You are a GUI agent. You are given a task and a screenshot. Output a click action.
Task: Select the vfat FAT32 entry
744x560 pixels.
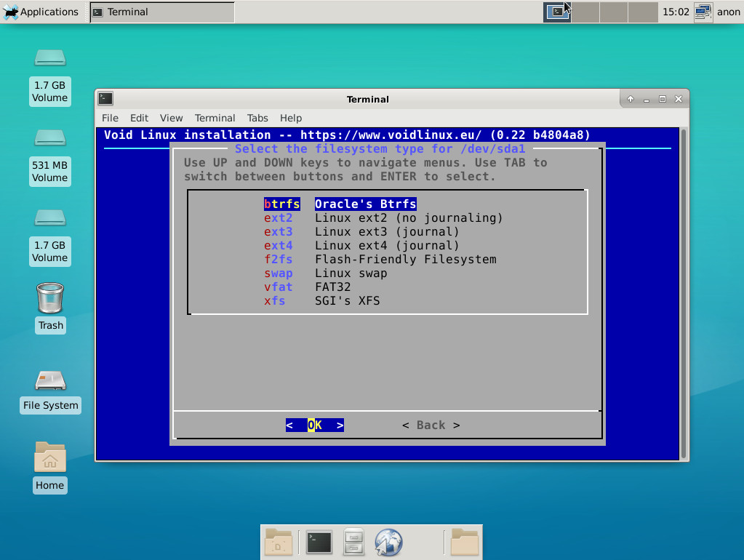[308, 287]
